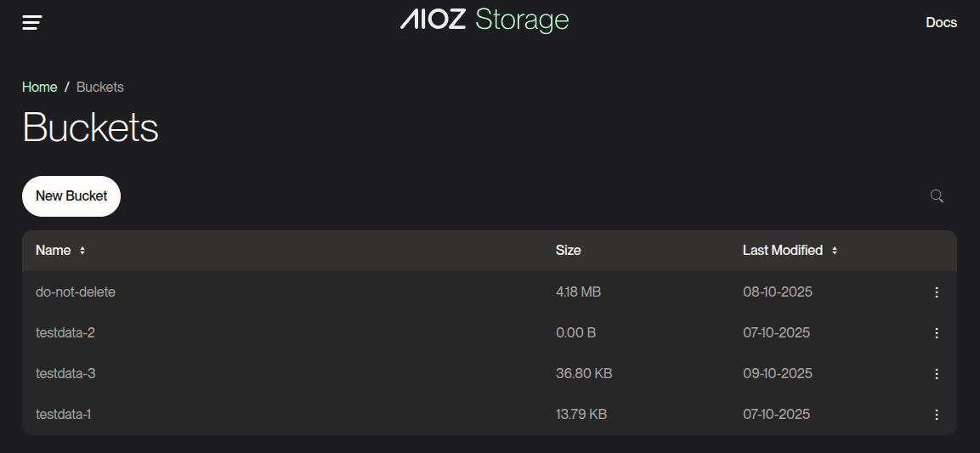Open options menu for testdata-2 bucket
This screenshot has height=453, width=980.
click(x=937, y=333)
